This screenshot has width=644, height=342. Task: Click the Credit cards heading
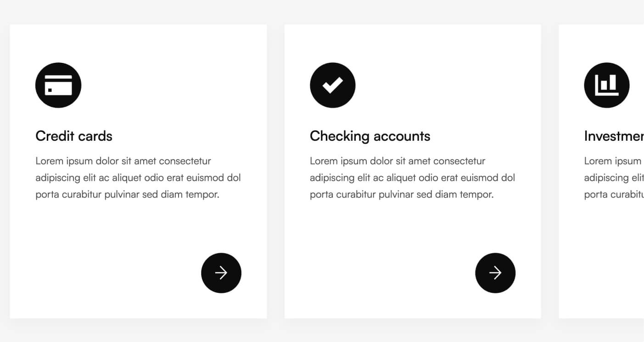pos(73,136)
